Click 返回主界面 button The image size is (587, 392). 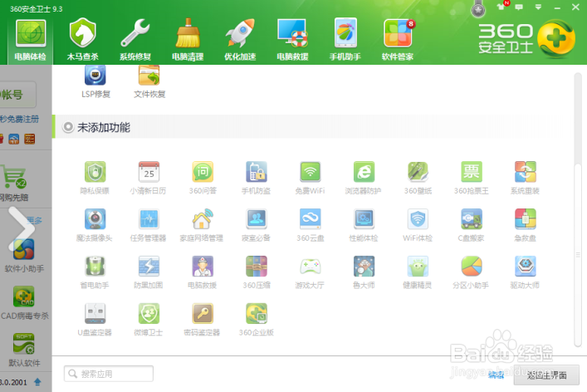point(546,375)
